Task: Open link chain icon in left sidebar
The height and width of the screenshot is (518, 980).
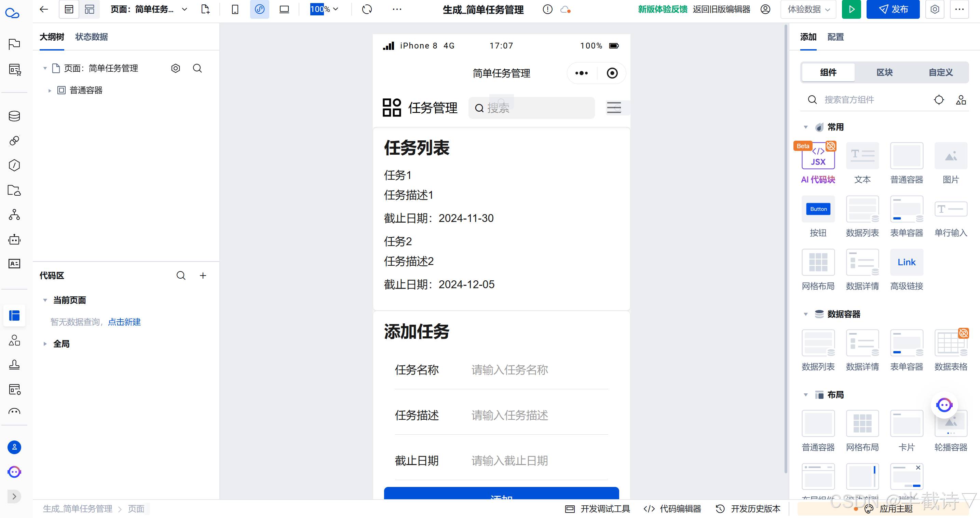Action: pyautogui.click(x=14, y=141)
